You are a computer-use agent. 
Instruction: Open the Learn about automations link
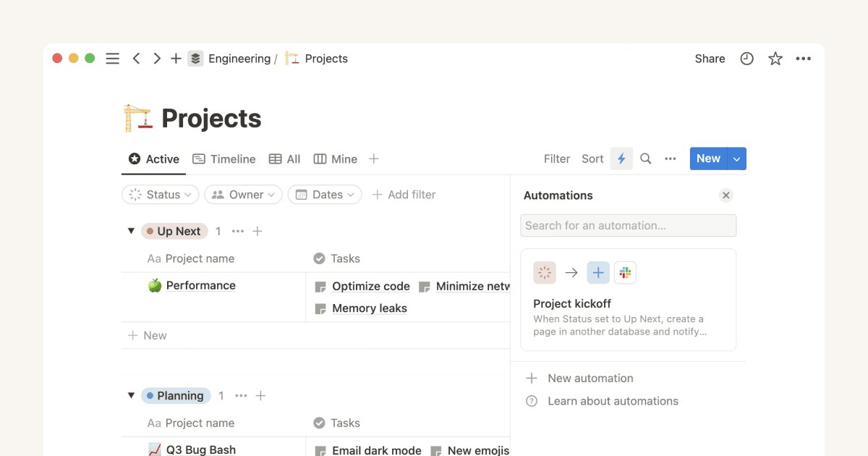[613, 401]
